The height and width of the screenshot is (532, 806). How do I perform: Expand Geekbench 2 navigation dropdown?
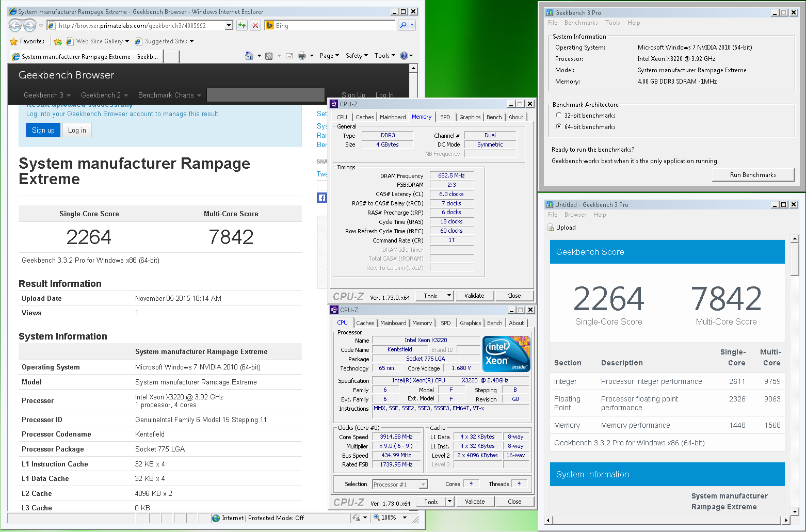coord(104,95)
